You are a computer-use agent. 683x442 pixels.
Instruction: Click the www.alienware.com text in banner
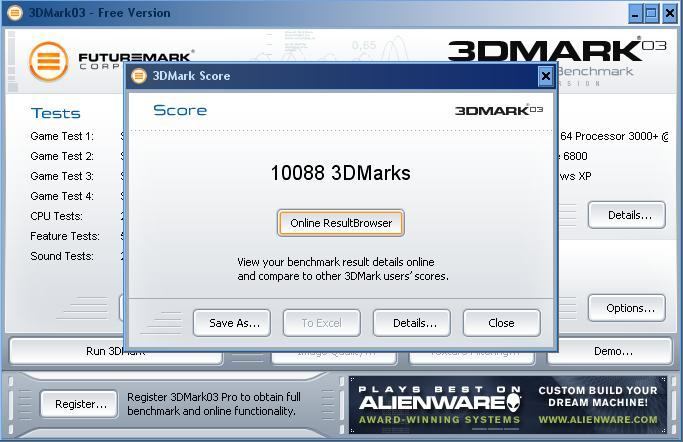(x=598, y=420)
